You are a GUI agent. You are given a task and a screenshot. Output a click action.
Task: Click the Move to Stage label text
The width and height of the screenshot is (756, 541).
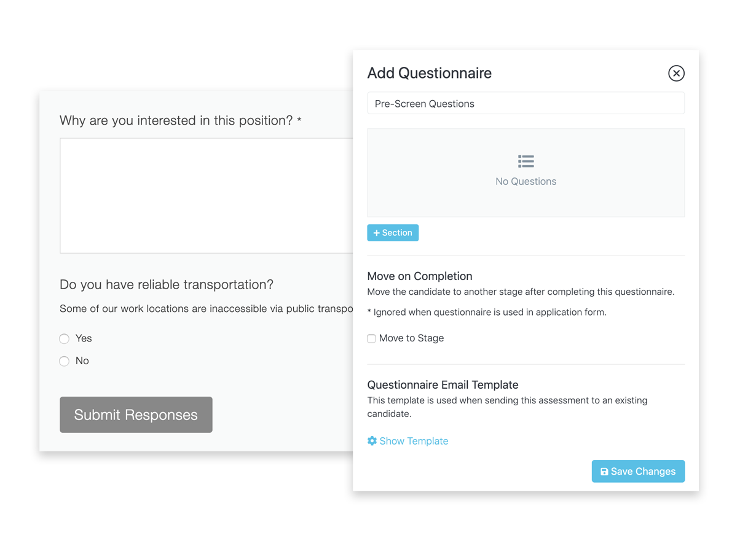click(x=411, y=338)
